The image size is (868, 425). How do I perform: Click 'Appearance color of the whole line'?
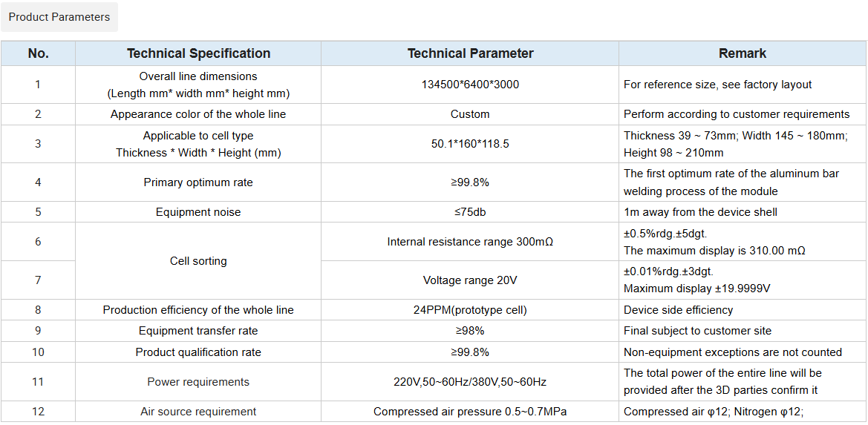tap(198, 114)
